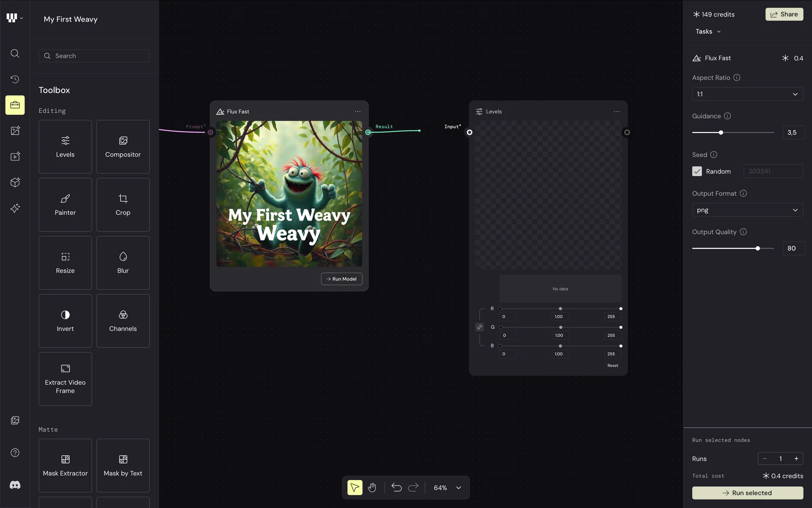The width and height of the screenshot is (812, 508).
Task: Select the hand pan tool
Action: click(x=372, y=488)
